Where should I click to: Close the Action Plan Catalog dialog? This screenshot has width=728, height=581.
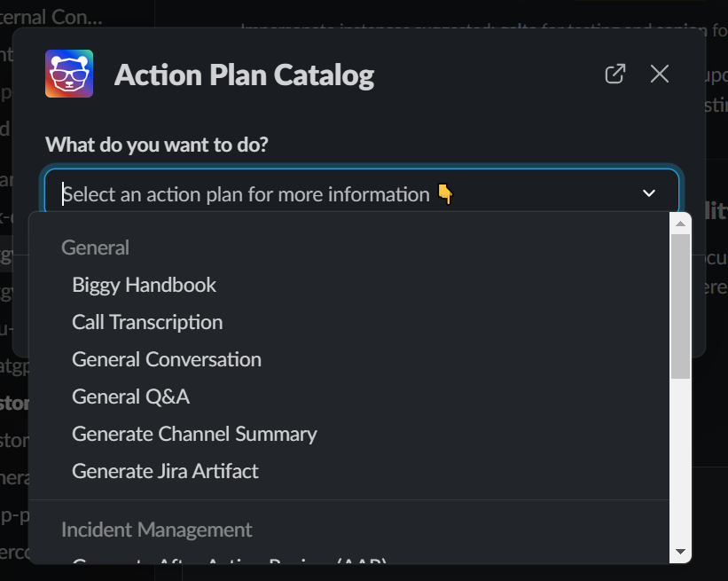coord(659,74)
